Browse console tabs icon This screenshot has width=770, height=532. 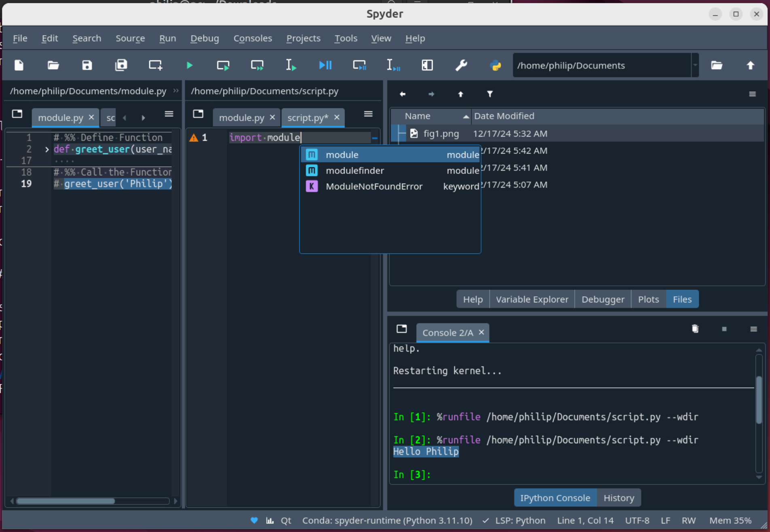pyautogui.click(x=402, y=329)
